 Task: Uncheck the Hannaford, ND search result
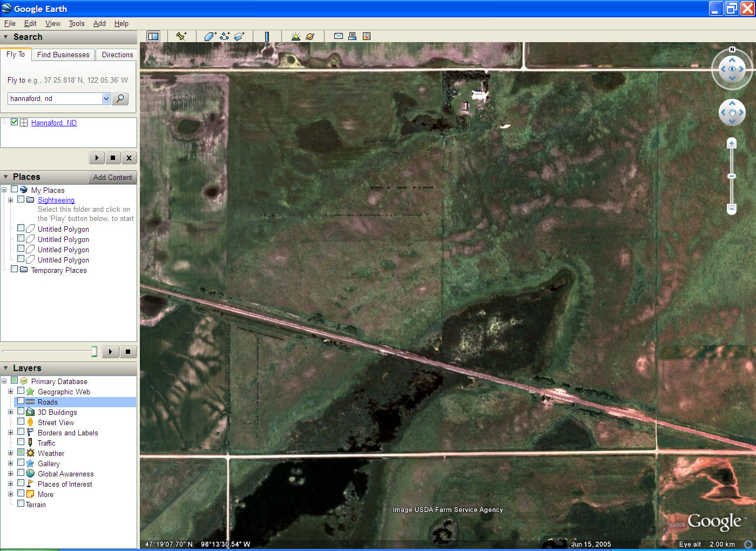coord(15,122)
